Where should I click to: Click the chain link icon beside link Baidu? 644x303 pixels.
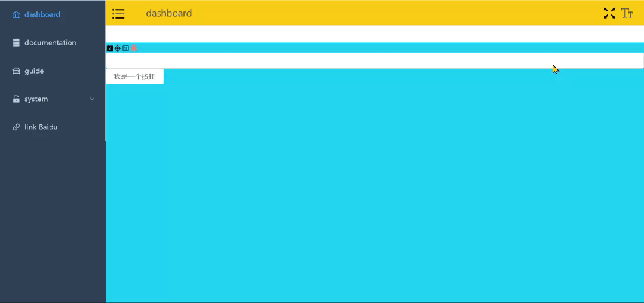[16, 127]
